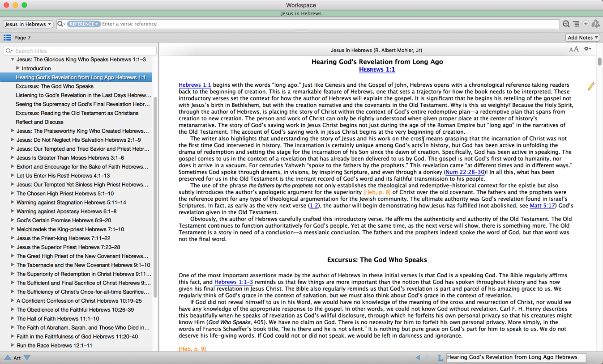Click the indented lines outline icon
This screenshot has width=603, height=364.
[x=576, y=24]
